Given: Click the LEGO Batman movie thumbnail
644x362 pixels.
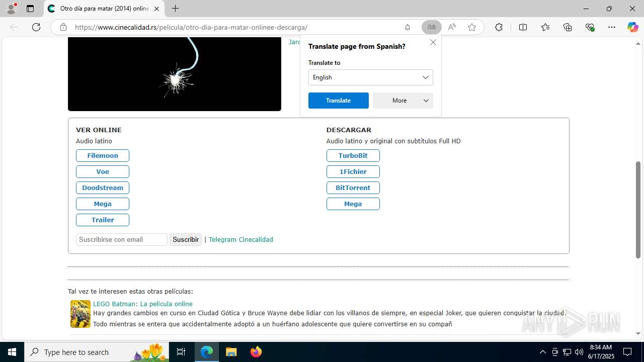Looking at the screenshot, I should (80, 314).
